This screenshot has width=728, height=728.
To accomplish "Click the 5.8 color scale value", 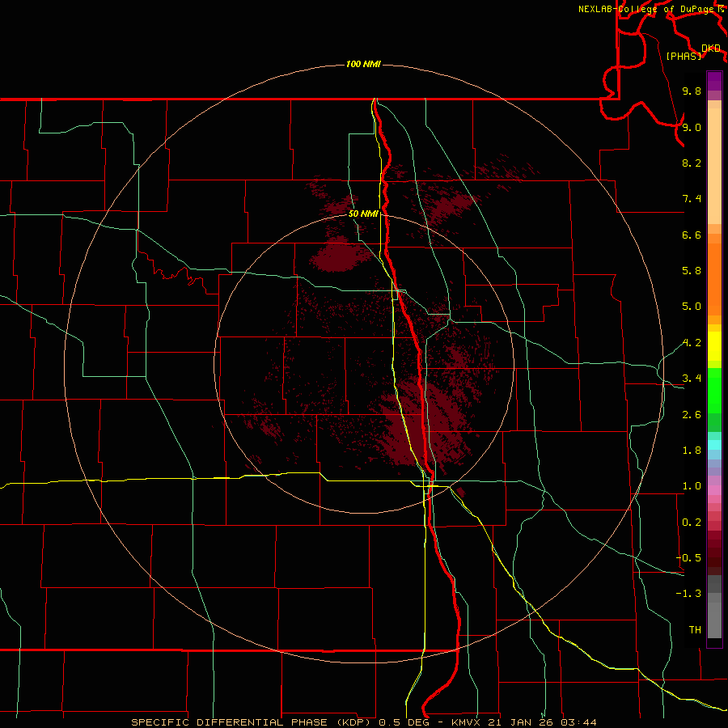I will (x=692, y=271).
